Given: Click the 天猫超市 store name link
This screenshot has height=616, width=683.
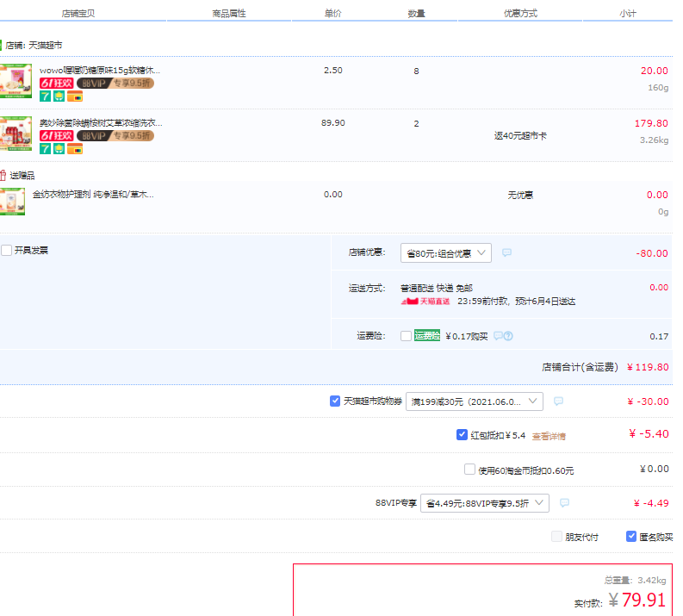Looking at the screenshot, I should click(46, 46).
